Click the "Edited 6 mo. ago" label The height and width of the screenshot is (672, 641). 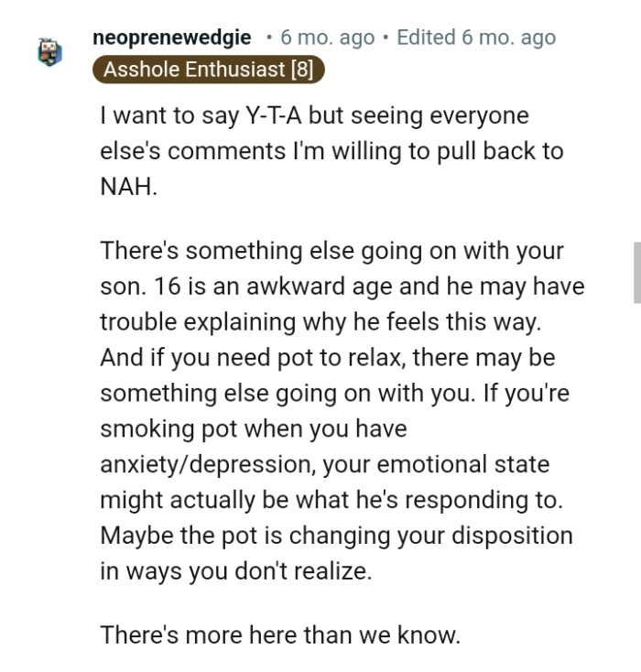(x=475, y=38)
